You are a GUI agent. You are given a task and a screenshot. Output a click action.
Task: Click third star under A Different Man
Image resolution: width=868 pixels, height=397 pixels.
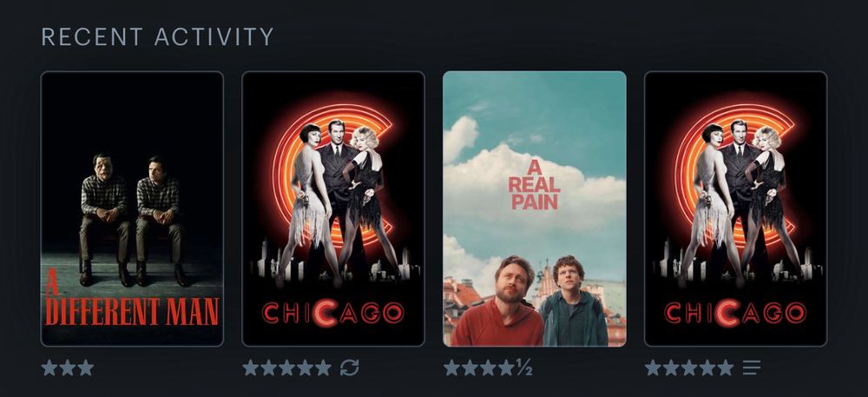coord(85,367)
